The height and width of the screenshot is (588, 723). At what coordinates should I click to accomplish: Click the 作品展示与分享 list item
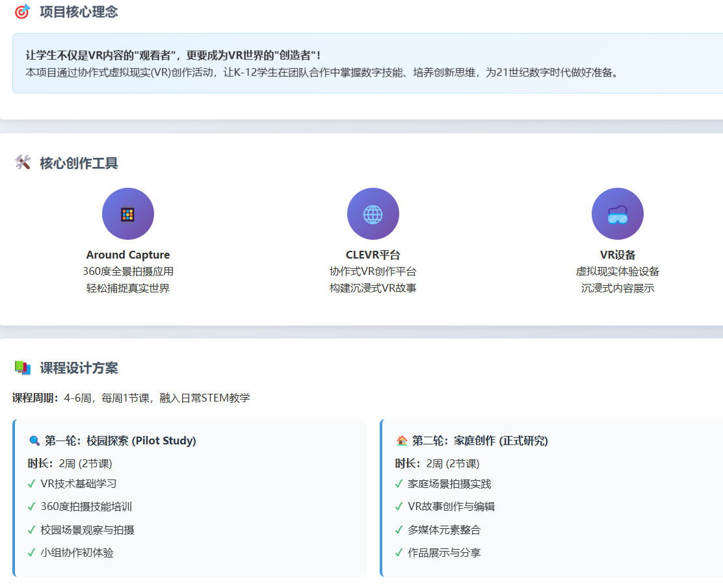coord(444,552)
